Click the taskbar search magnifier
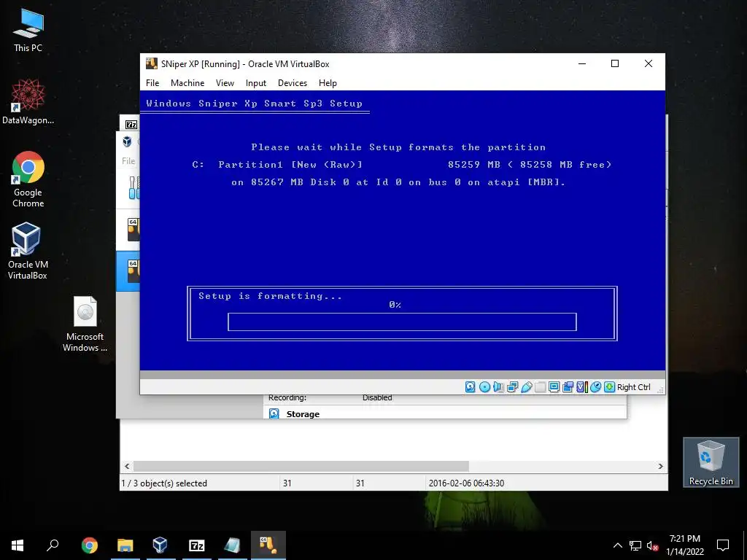This screenshot has width=747, height=560. [x=53, y=545]
